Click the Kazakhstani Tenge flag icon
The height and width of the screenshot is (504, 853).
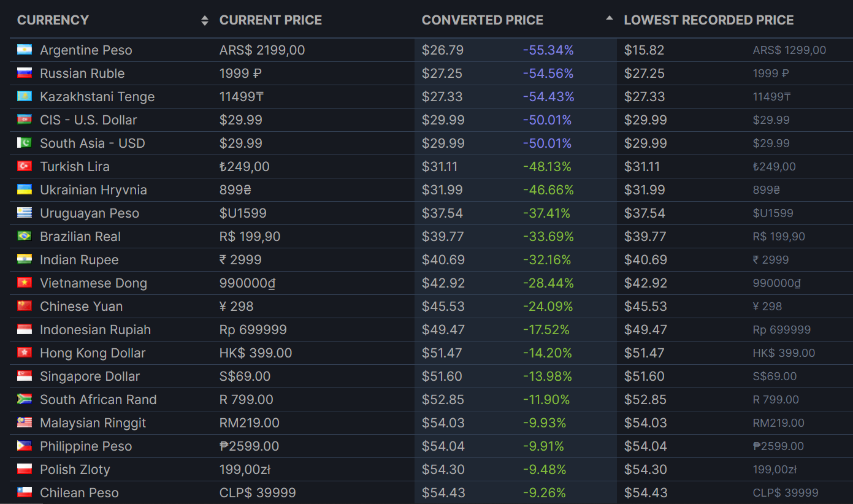coord(25,96)
